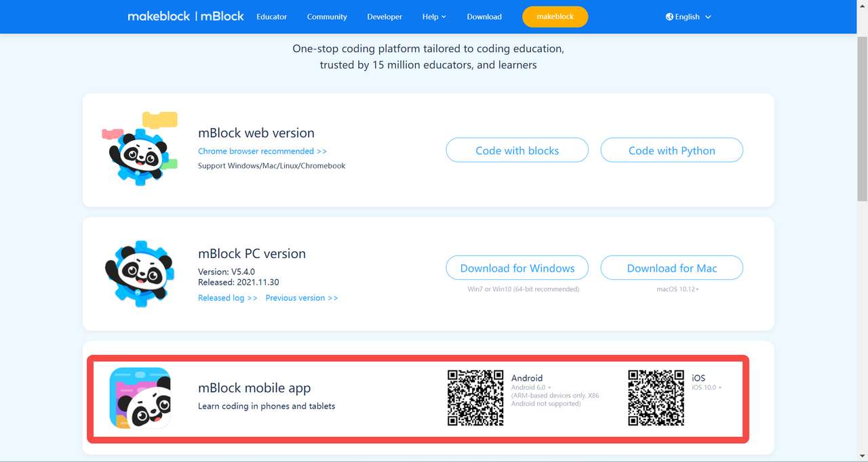The width and height of the screenshot is (868, 462).
Task: Click the Code with Python button
Action: [x=672, y=150]
